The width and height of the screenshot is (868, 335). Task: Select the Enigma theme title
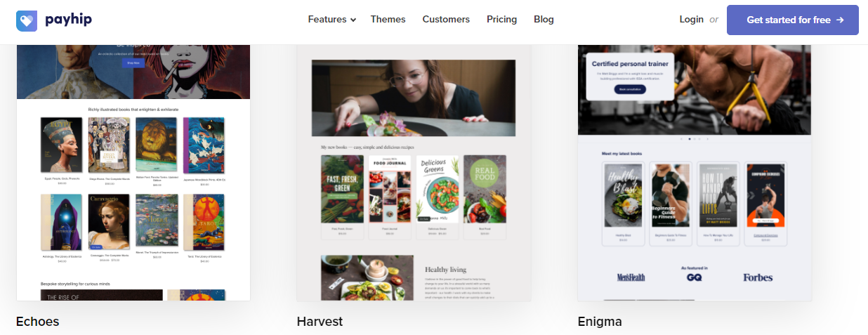pos(600,322)
